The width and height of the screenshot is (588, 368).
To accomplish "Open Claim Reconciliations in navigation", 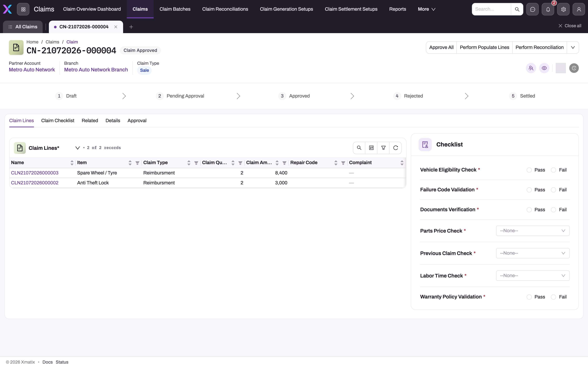I will pyautogui.click(x=225, y=9).
